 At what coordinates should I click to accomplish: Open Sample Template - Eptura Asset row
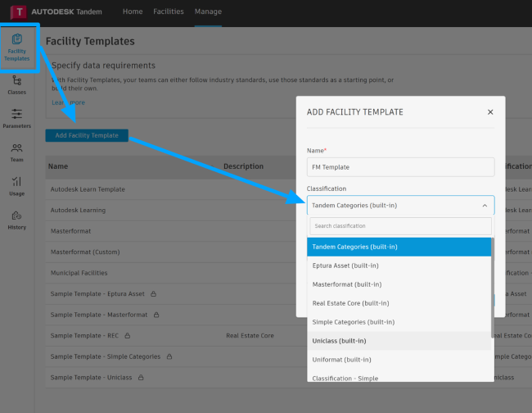coord(171,294)
